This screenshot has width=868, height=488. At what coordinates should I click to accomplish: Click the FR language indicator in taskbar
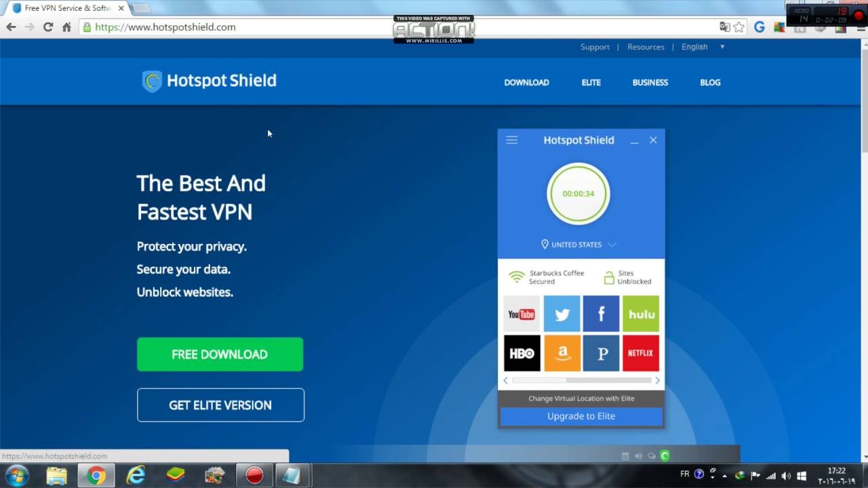tap(685, 474)
